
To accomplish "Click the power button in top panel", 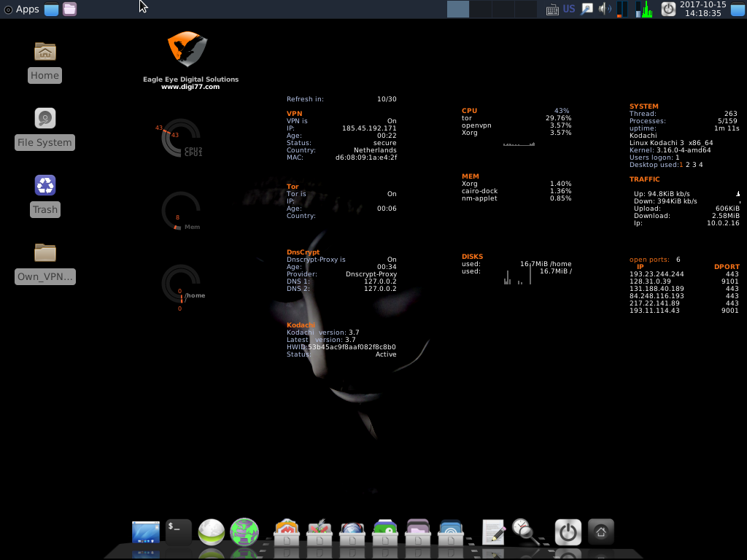I will coord(668,9).
